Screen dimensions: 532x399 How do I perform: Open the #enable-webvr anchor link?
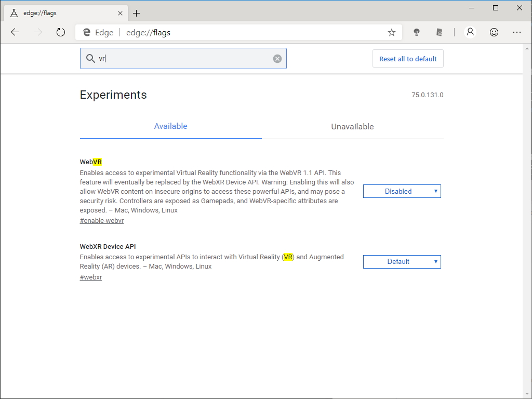point(102,220)
